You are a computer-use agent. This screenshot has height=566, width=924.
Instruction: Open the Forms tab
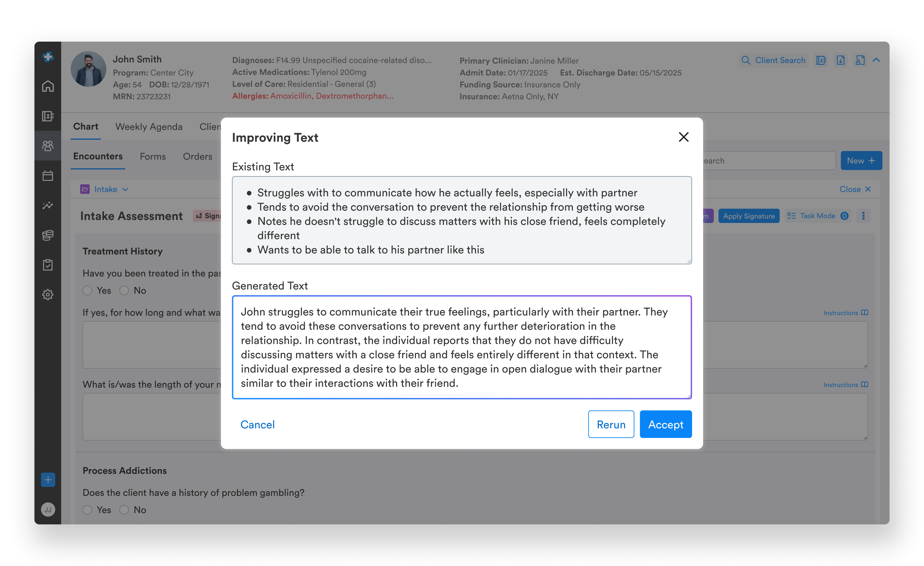click(153, 157)
